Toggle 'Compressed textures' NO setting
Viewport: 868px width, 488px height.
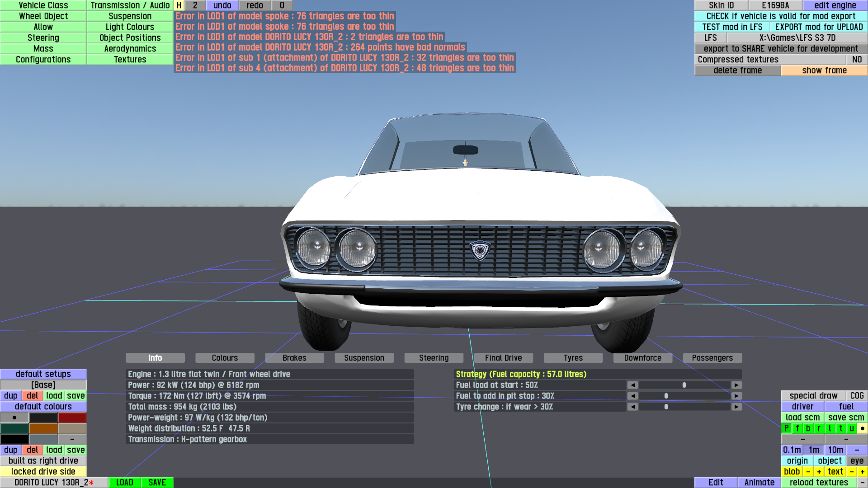pos(856,60)
